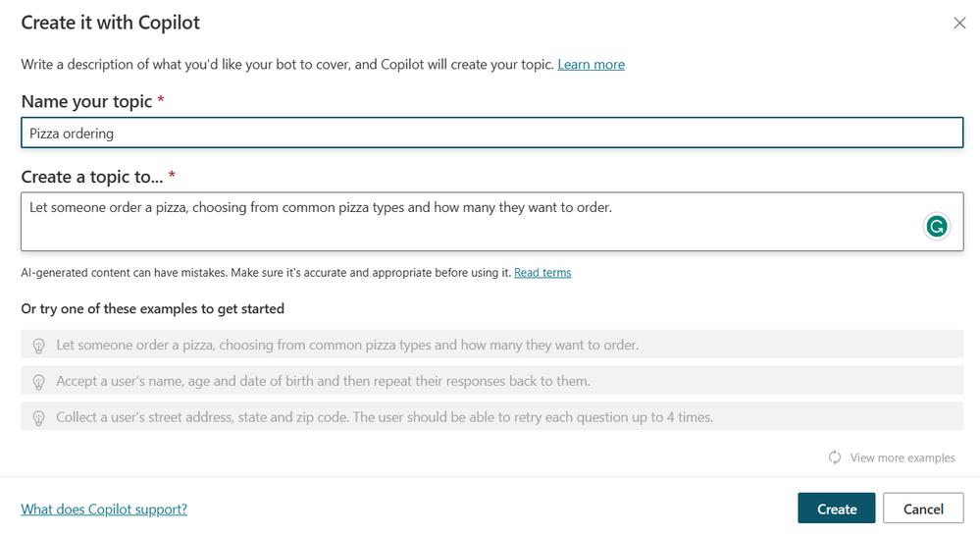Viewport: 980px width, 537px height.
Task: Click the refresh icon next to View more examples
Action: (x=835, y=457)
